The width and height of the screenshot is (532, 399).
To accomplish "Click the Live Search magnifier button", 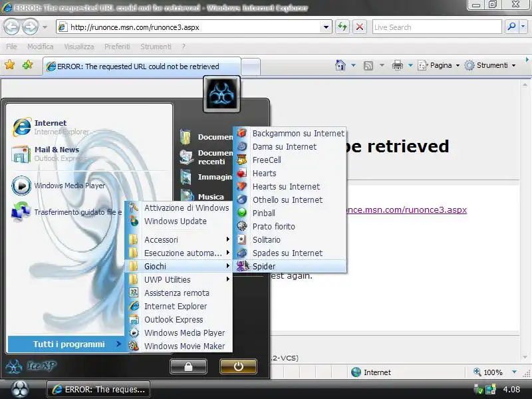I will click(511, 27).
